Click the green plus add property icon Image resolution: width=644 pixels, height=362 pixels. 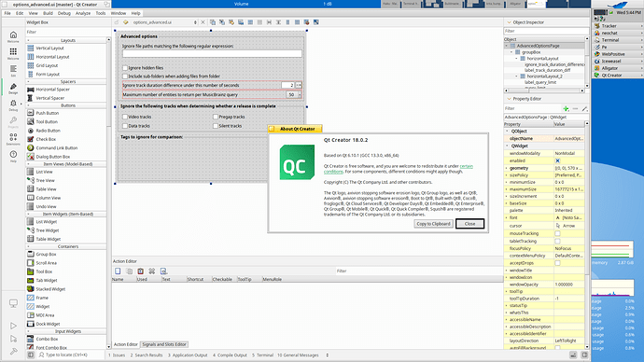pos(566,108)
